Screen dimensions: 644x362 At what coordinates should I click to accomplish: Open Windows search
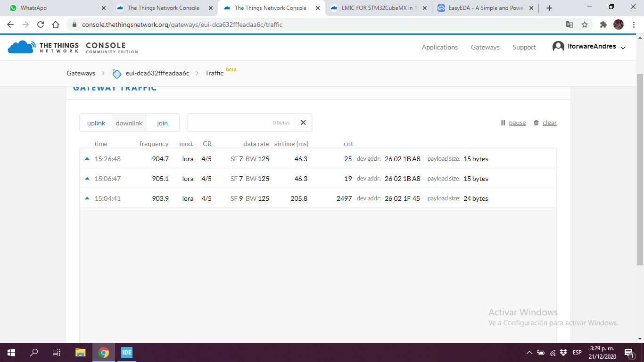point(34,353)
